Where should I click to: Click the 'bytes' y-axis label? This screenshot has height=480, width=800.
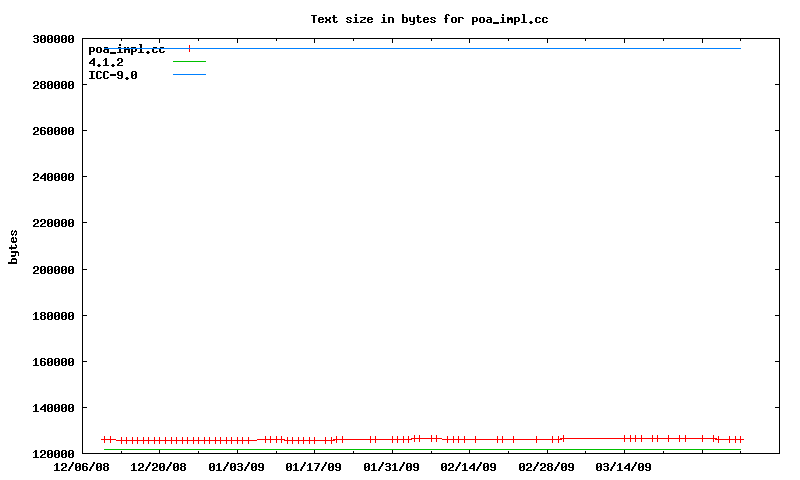click(13, 246)
